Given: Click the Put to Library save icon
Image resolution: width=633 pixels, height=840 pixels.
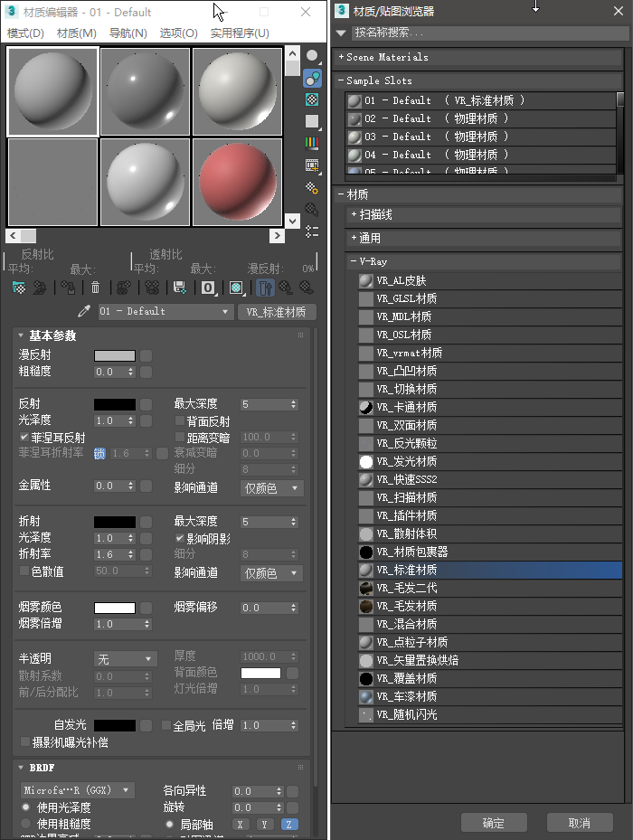Looking at the screenshot, I should (179, 288).
